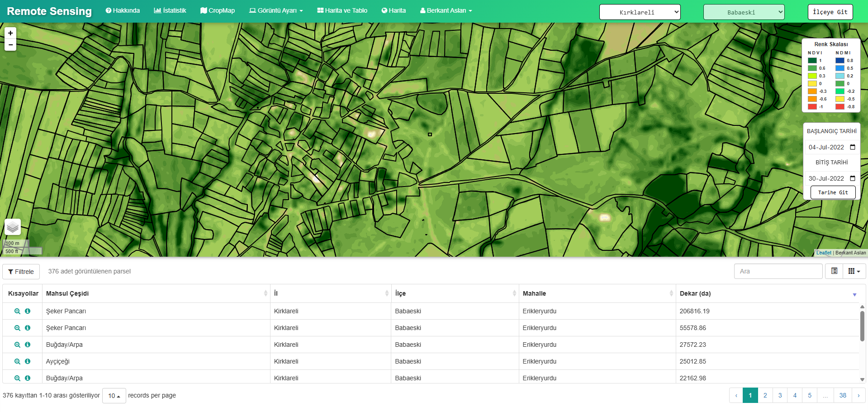Open the Harita ve Tablo menu
This screenshot has width=868, height=412.
[342, 10]
